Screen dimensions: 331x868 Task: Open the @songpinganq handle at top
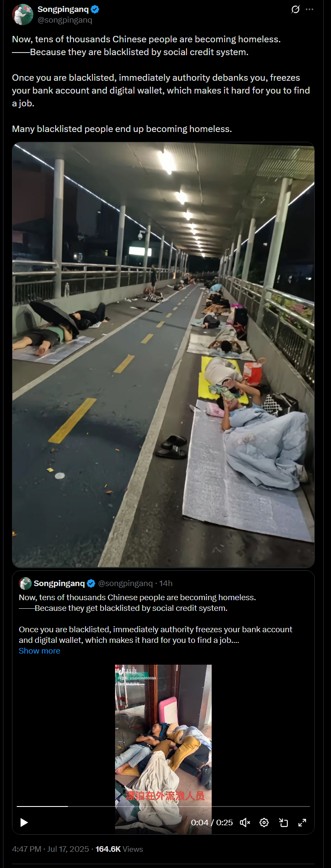coord(65,20)
